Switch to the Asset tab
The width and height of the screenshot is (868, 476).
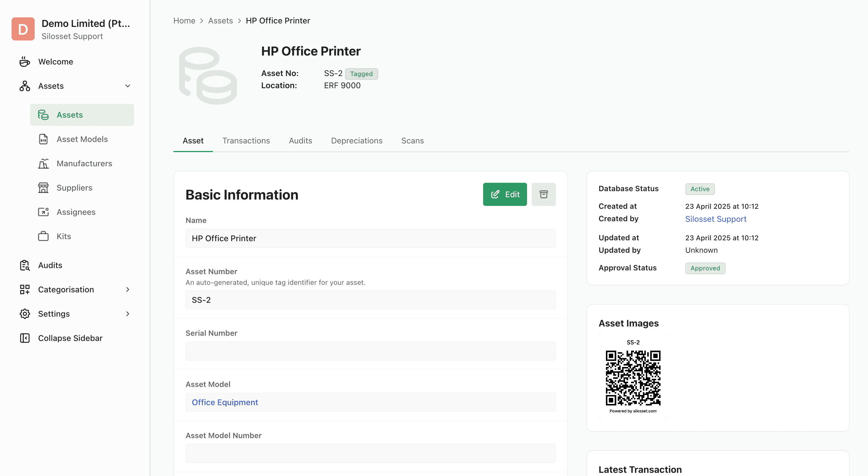click(x=193, y=141)
